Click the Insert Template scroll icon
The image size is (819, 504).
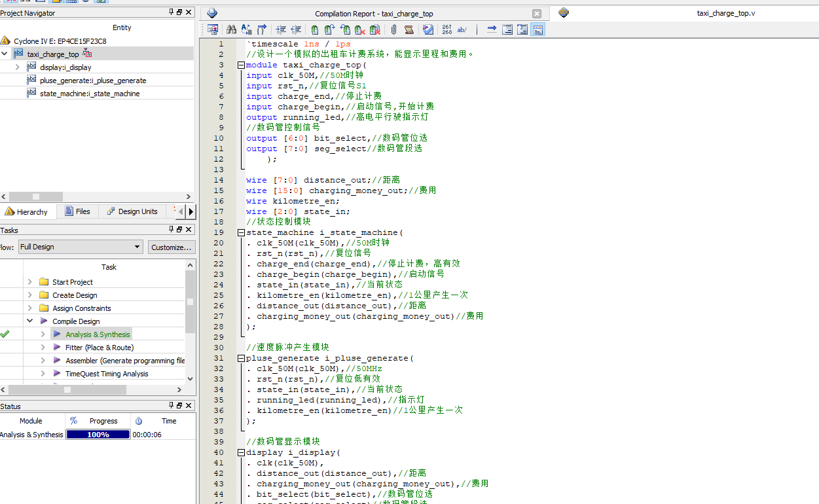pos(409,29)
